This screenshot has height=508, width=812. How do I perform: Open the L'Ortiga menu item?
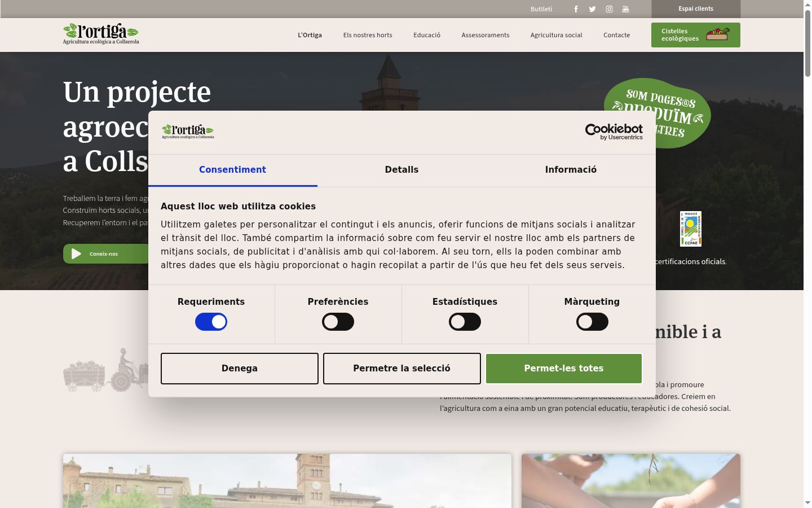point(310,35)
